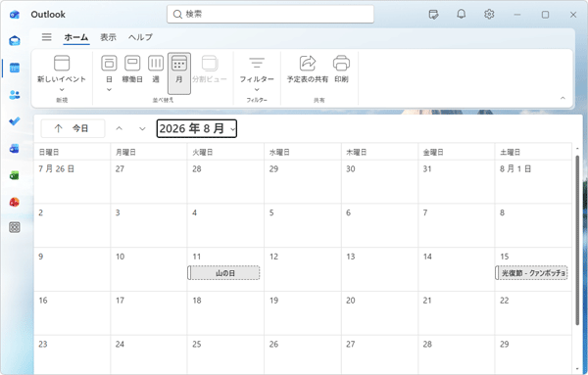Click the search (検索) box
Screen dimensions: 588x375
point(270,15)
